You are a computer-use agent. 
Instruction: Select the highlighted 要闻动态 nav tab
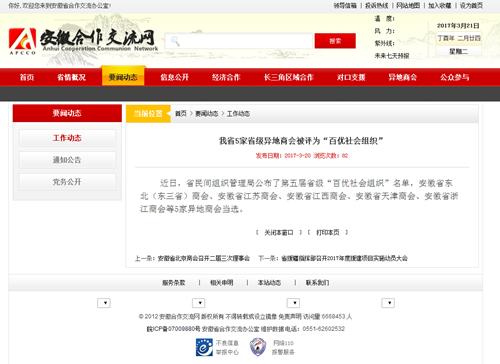123,77
